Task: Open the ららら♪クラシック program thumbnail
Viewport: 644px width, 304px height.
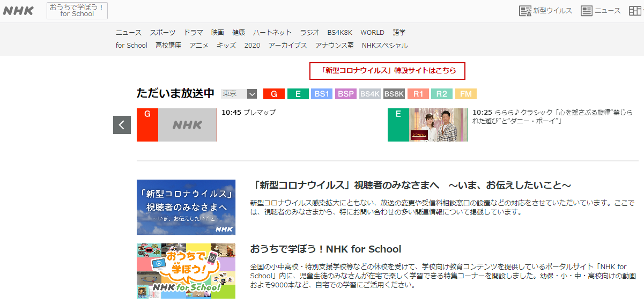Action: (438, 125)
